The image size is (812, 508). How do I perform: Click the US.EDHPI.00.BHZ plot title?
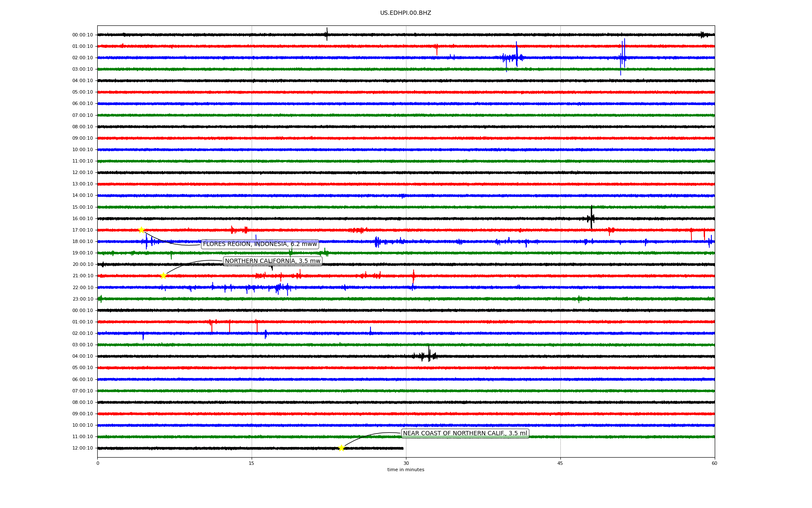pos(406,13)
